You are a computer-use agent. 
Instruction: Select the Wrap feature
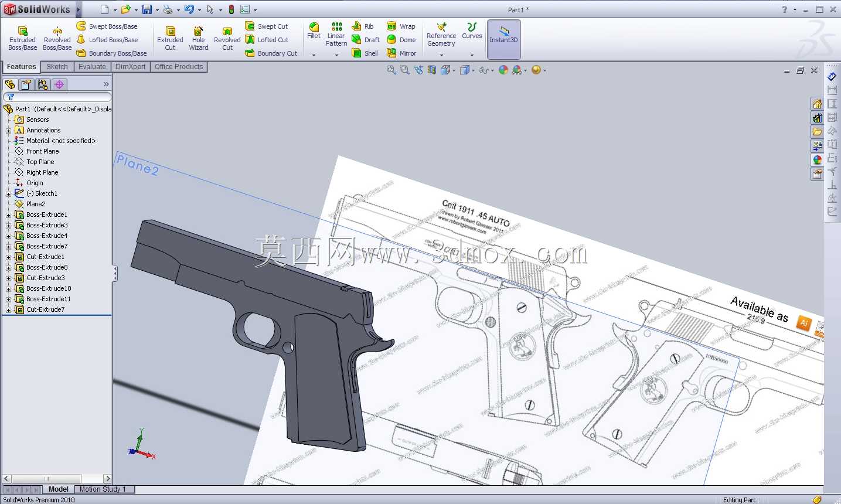[x=401, y=26]
